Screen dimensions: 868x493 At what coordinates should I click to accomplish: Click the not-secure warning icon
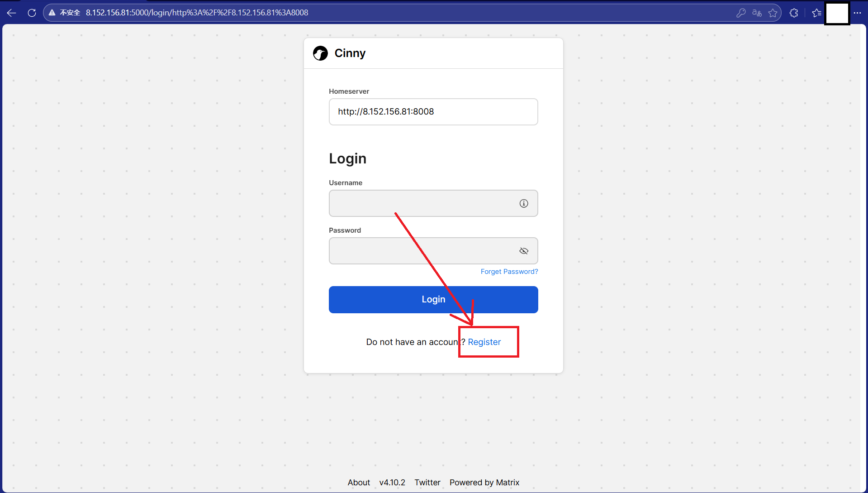pyautogui.click(x=52, y=13)
